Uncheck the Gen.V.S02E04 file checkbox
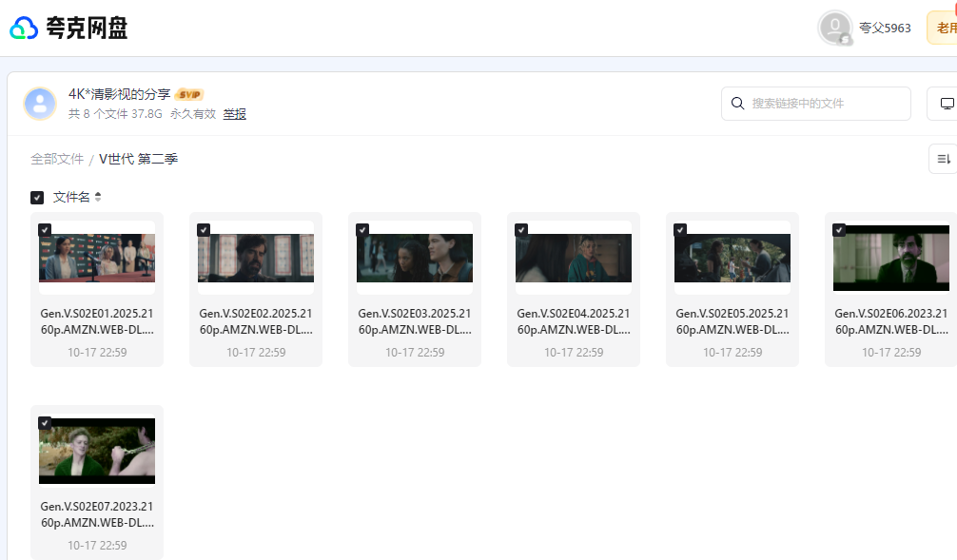The image size is (957, 560). (x=521, y=230)
